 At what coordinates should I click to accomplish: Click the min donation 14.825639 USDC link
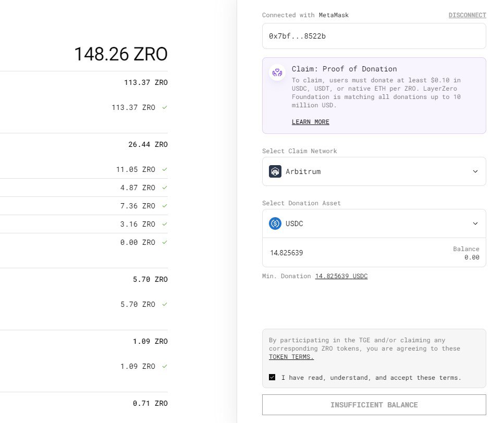click(x=341, y=276)
